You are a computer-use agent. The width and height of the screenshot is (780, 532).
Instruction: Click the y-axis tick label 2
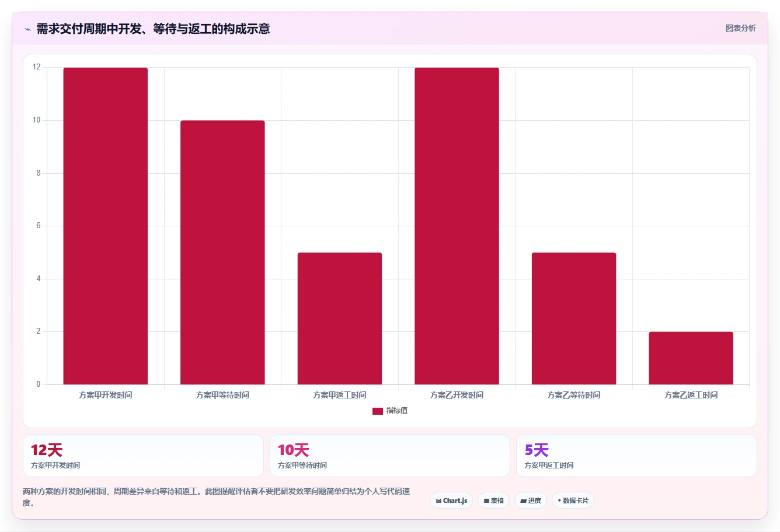click(x=39, y=331)
